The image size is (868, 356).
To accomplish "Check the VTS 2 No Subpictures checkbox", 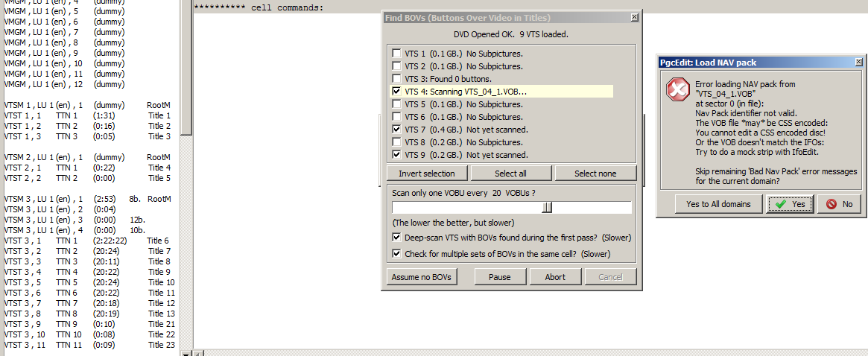I will coord(396,66).
